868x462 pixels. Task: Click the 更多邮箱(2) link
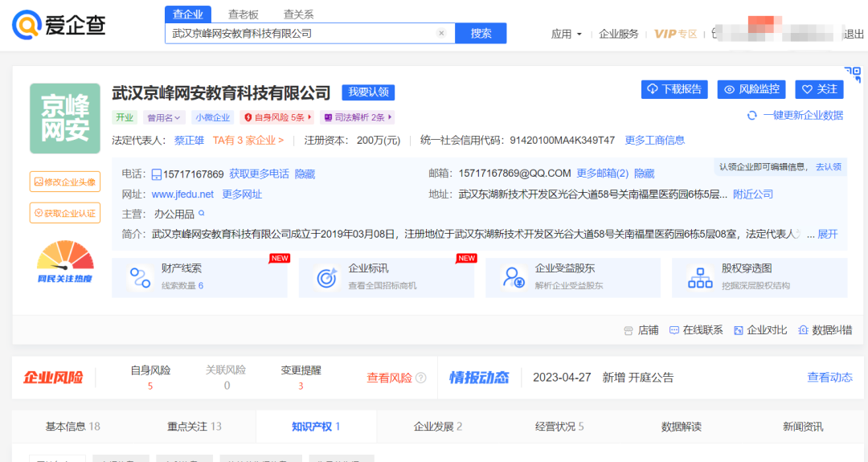[602, 174]
